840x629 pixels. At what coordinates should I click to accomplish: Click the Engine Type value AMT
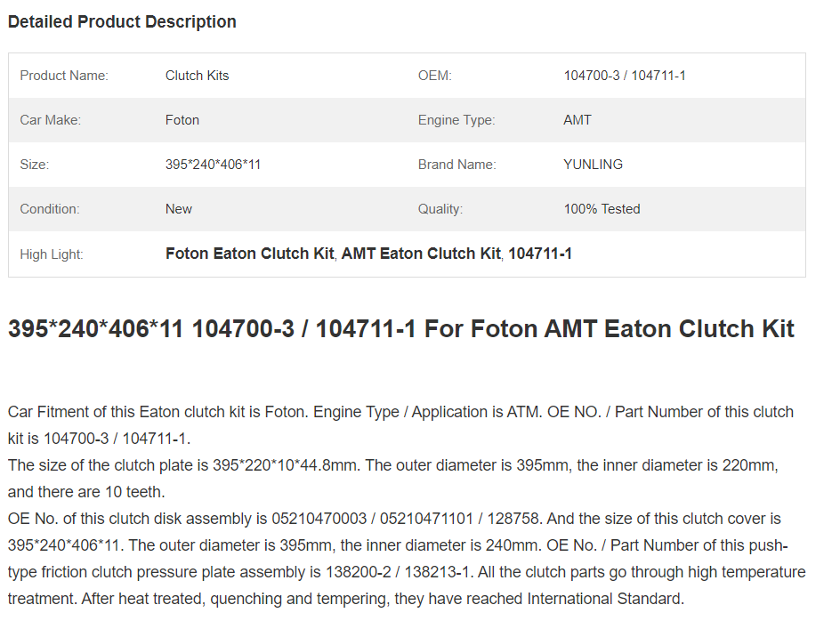(577, 120)
